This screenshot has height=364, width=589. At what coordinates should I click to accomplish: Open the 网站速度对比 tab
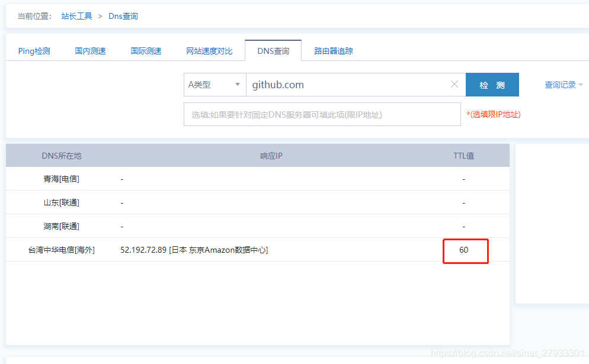point(209,51)
